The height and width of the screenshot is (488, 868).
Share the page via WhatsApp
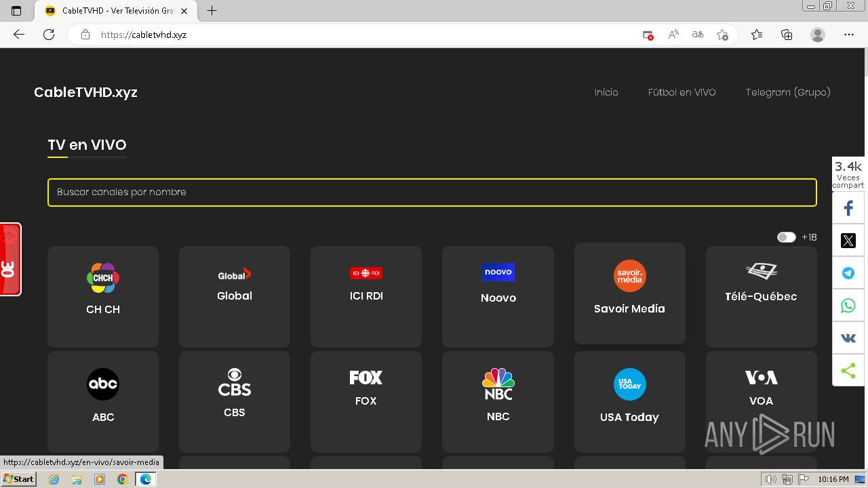click(848, 306)
